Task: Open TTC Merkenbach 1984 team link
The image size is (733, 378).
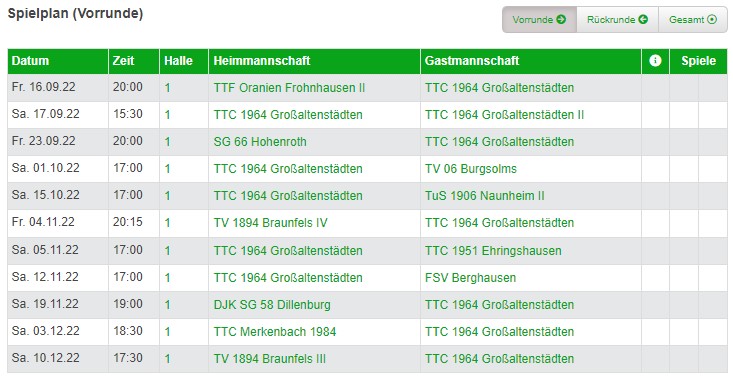Action: coord(275,332)
